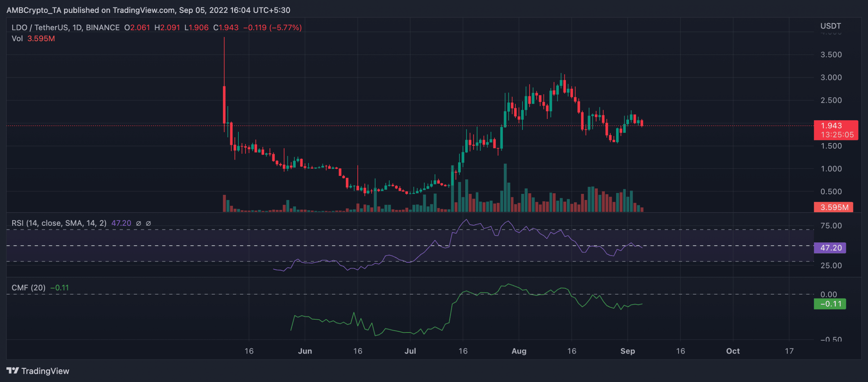Click the 0.500 price axis label
This screenshot has height=382, width=868.
click(x=831, y=192)
